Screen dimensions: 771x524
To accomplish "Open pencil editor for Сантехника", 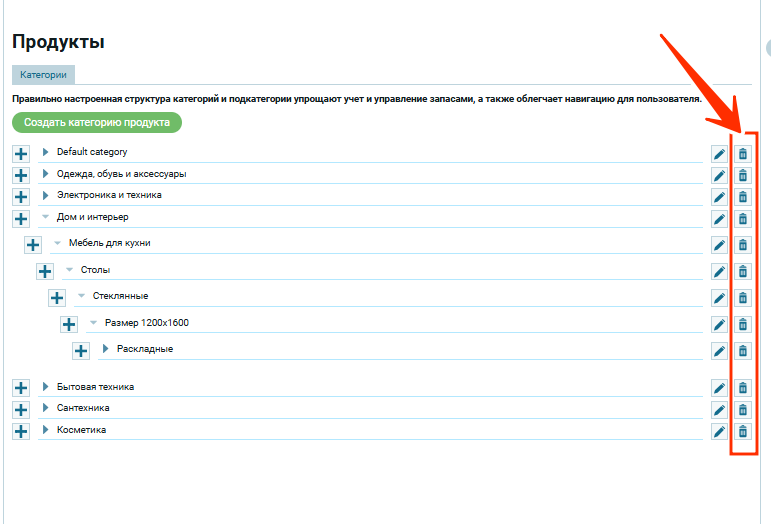I will click(x=719, y=410).
